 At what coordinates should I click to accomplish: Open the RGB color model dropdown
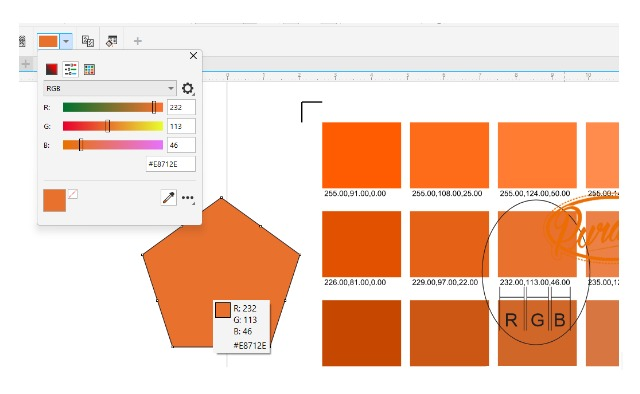[110, 88]
